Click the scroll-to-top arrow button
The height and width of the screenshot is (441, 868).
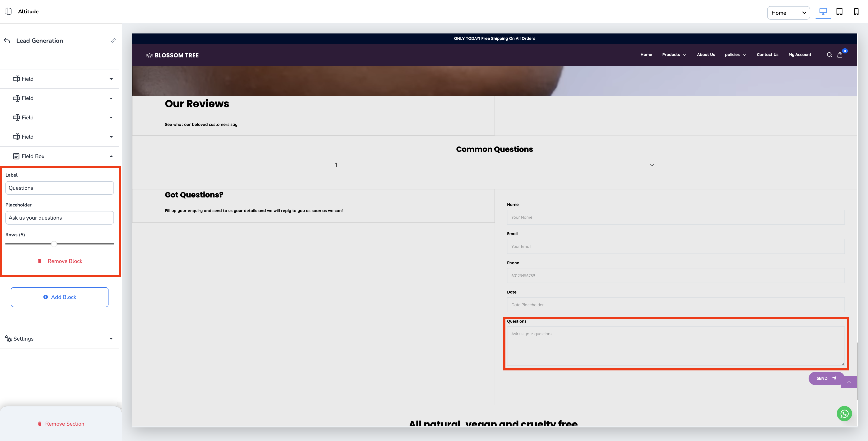coord(849,382)
